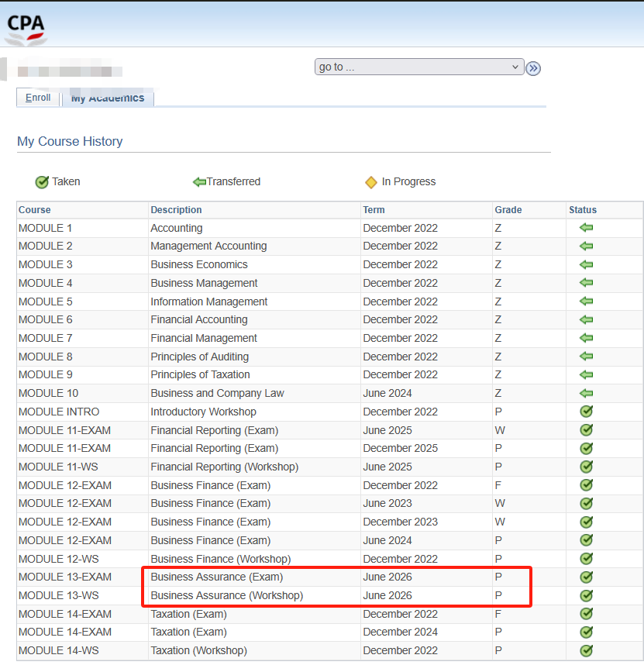Viewport: 644px width, 672px height.
Task: Click taken checkmark for Financial Reporting June 2025 exam
Action: 586,430
